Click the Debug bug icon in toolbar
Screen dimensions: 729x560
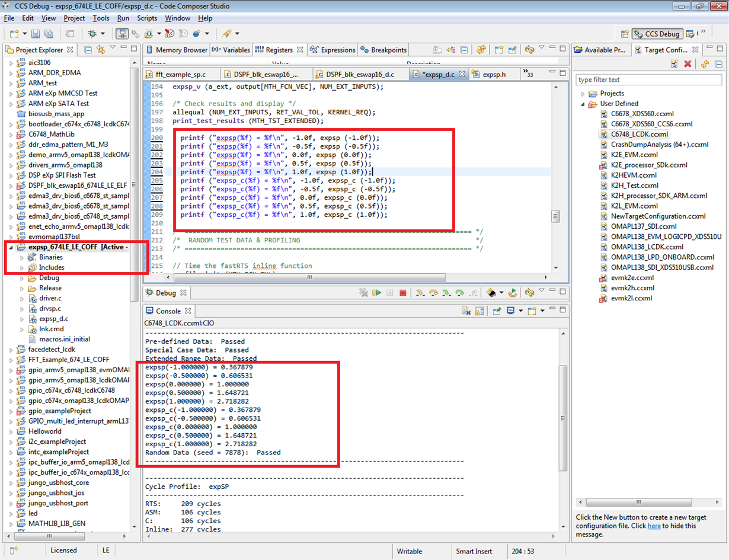click(x=92, y=34)
